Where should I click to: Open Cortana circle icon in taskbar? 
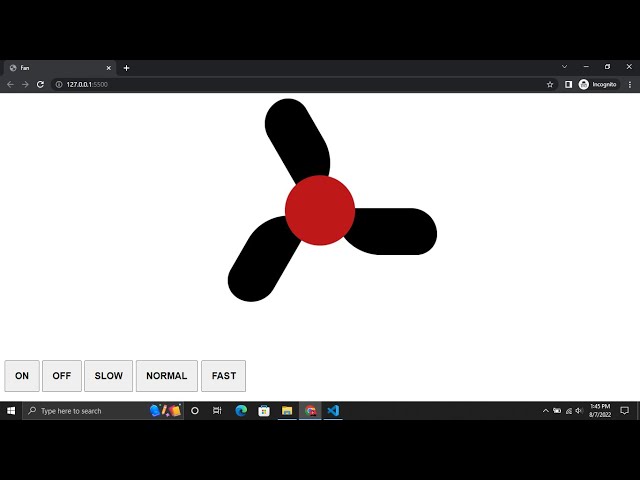[x=195, y=411]
